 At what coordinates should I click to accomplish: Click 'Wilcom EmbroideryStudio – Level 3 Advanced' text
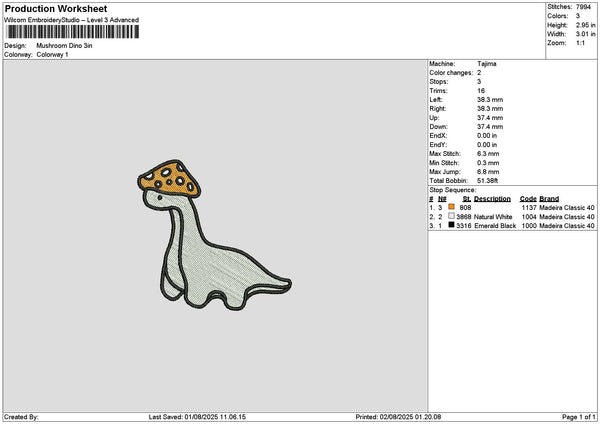click(x=72, y=20)
